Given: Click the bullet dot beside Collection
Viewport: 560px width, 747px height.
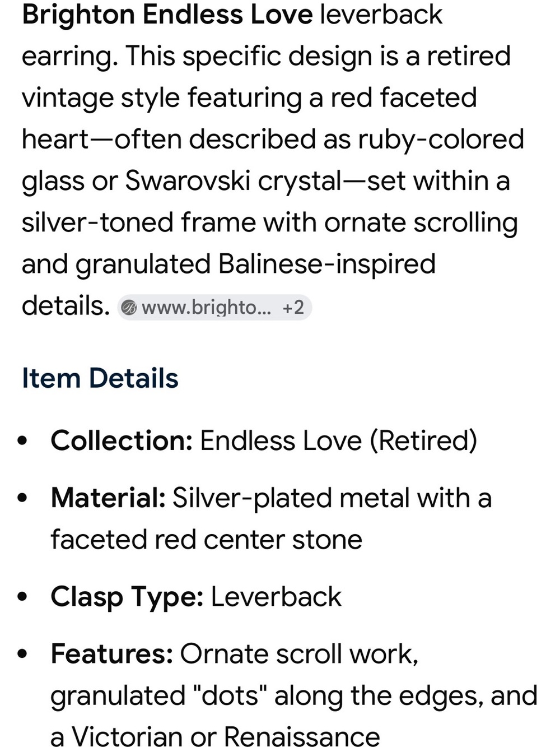Looking at the screenshot, I should [x=22, y=441].
